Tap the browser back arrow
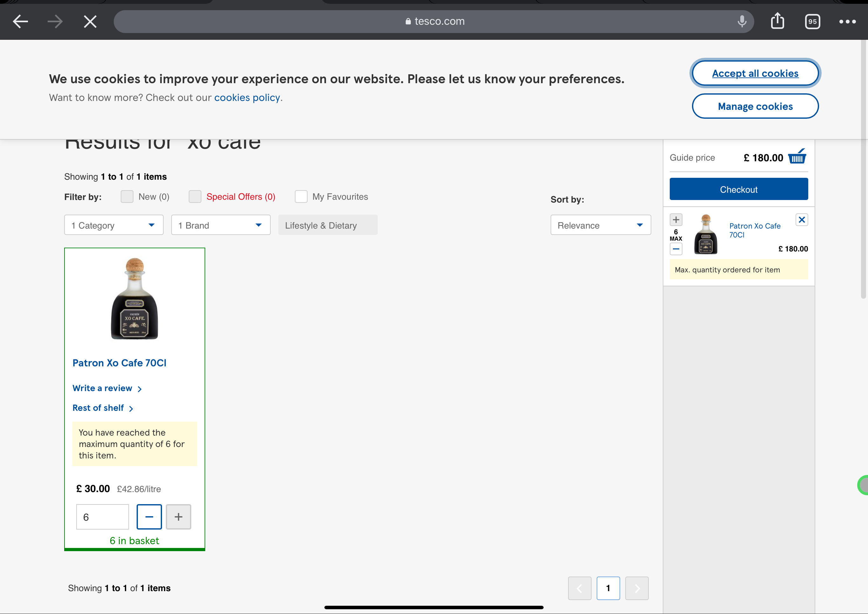The height and width of the screenshot is (614, 868). [20, 22]
